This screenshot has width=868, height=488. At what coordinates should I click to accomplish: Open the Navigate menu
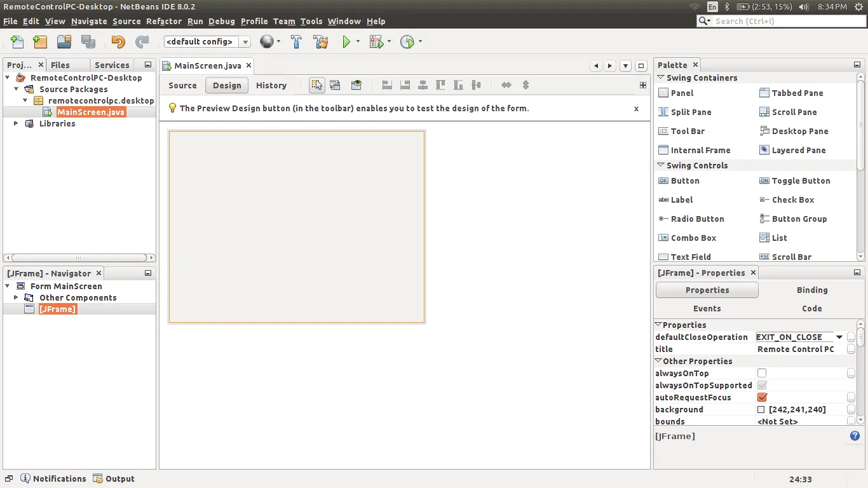click(x=89, y=21)
